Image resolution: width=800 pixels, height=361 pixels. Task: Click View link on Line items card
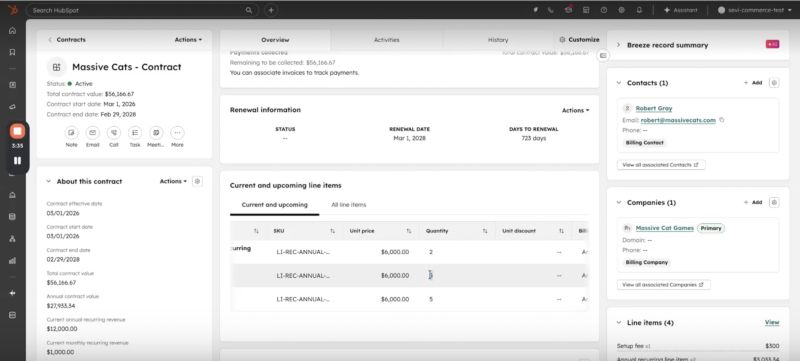772,322
